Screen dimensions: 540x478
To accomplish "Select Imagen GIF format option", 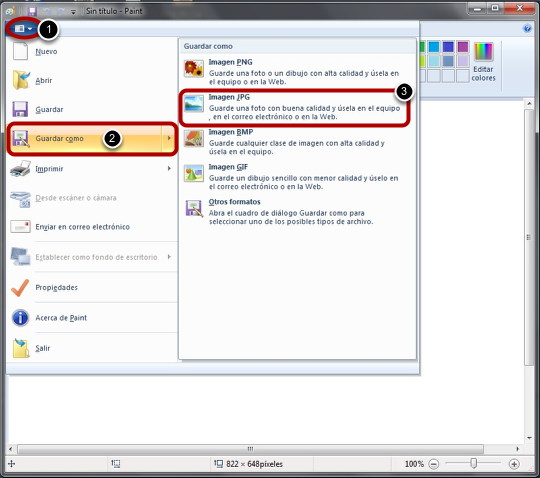I will click(x=297, y=177).
